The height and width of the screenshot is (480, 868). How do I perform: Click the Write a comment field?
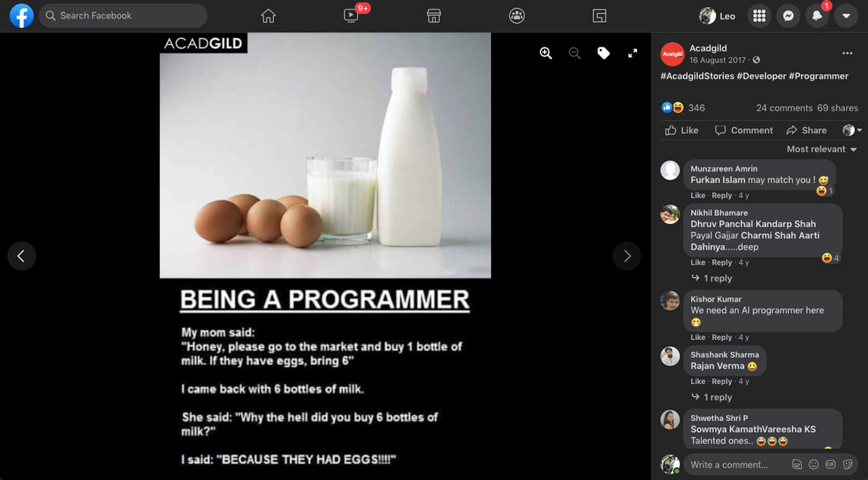(736, 464)
